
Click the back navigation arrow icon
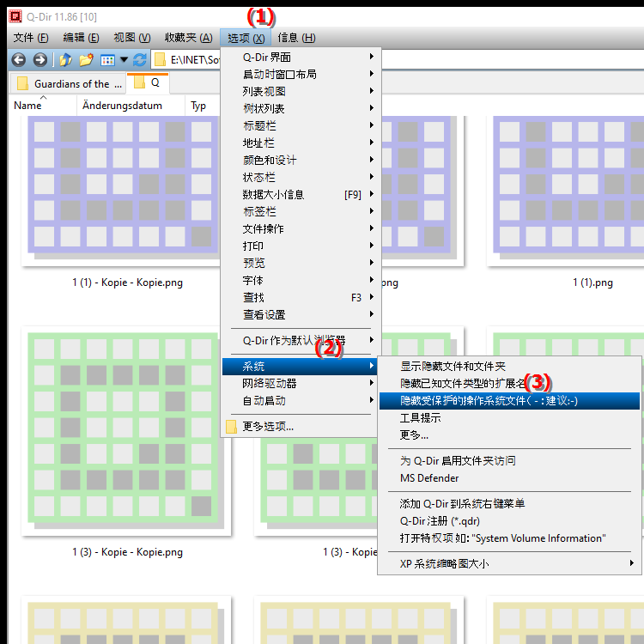(19, 60)
